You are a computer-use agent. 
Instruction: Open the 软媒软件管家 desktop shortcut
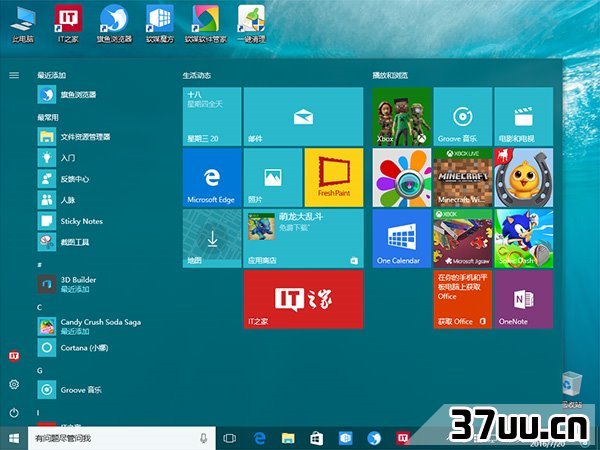coord(205,24)
